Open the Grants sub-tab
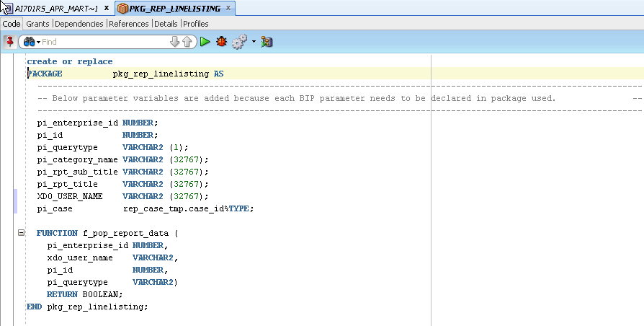Image resolution: width=644 pixels, height=326 pixels. [x=37, y=24]
